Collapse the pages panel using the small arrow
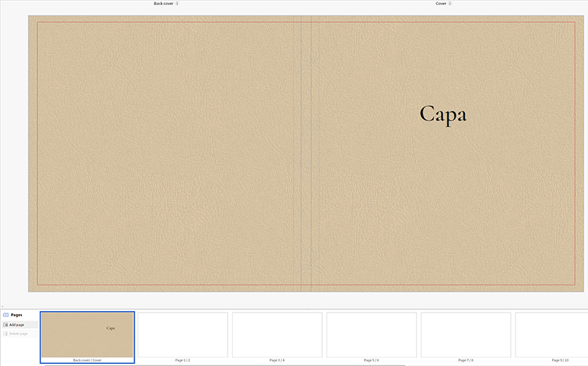Viewport: 588px width, 366px height. (3, 307)
